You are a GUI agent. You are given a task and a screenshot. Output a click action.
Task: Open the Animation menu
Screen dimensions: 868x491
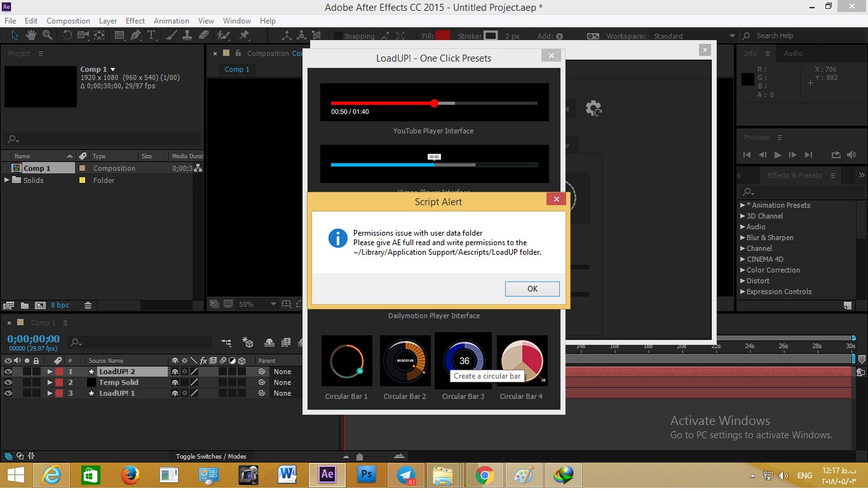coord(172,21)
